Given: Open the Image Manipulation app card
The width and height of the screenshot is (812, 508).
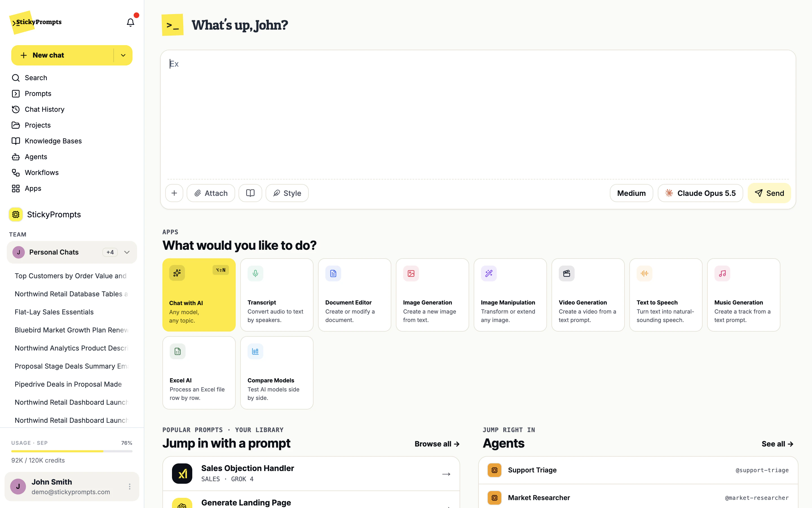Looking at the screenshot, I should [x=510, y=295].
